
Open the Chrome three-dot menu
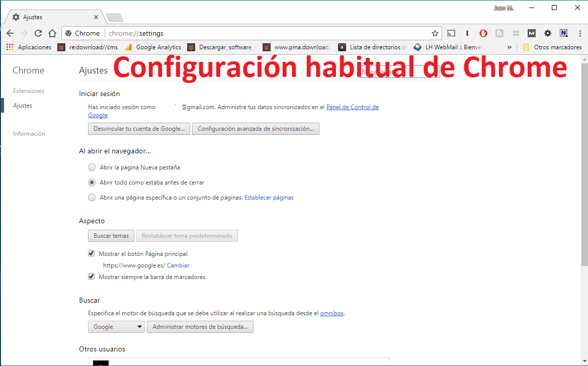[x=580, y=33]
